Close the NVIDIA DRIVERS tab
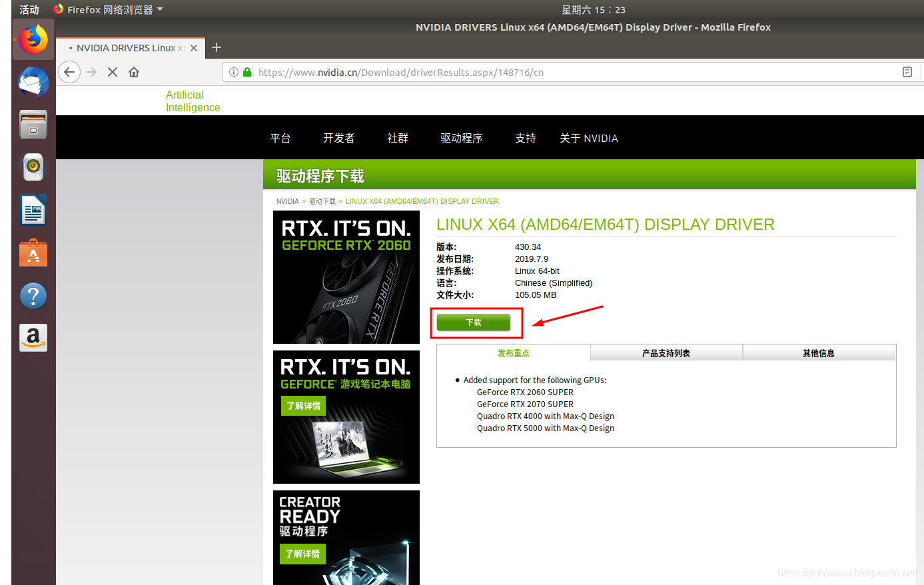924x585 pixels. click(194, 48)
